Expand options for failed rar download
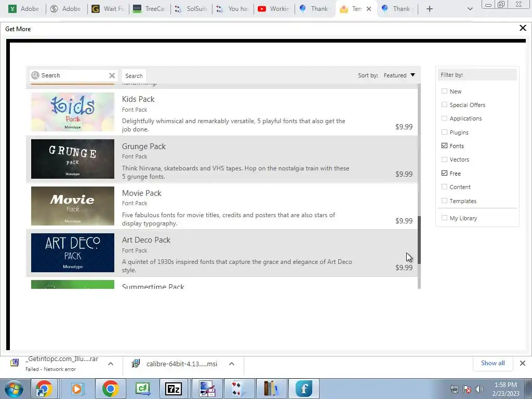The height and width of the screenshot is (399, 532). [x=110, y=364]
